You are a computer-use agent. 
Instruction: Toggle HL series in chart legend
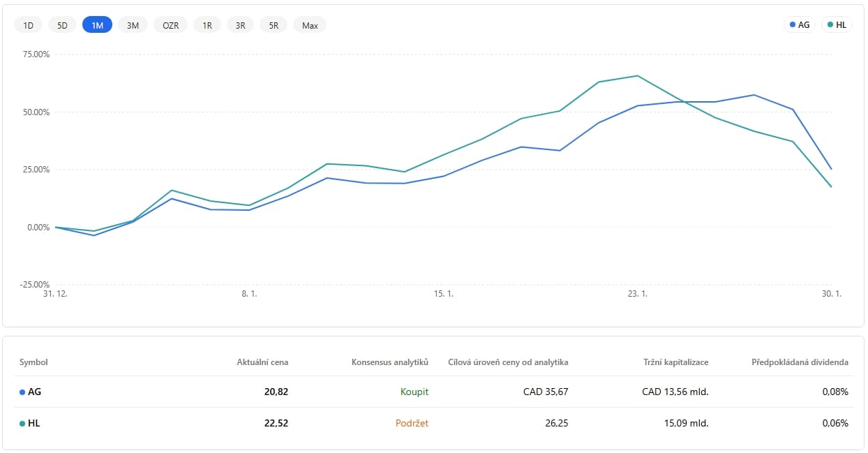837,24
